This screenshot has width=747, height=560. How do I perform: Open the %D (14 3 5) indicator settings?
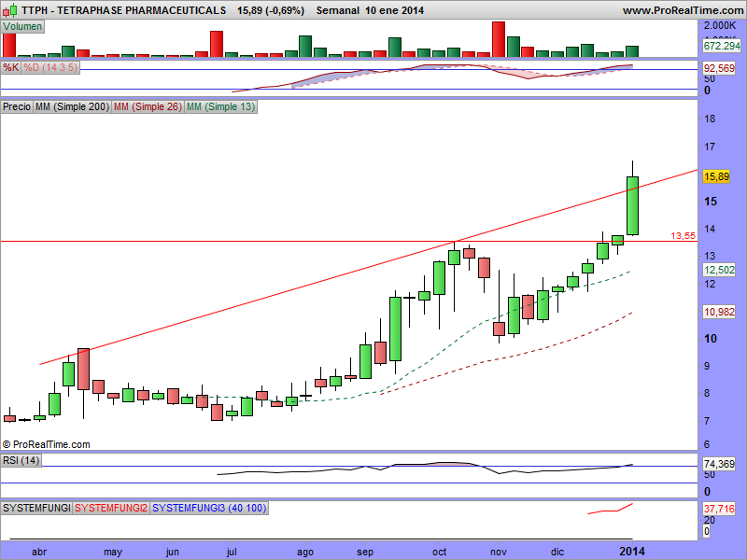50,67
